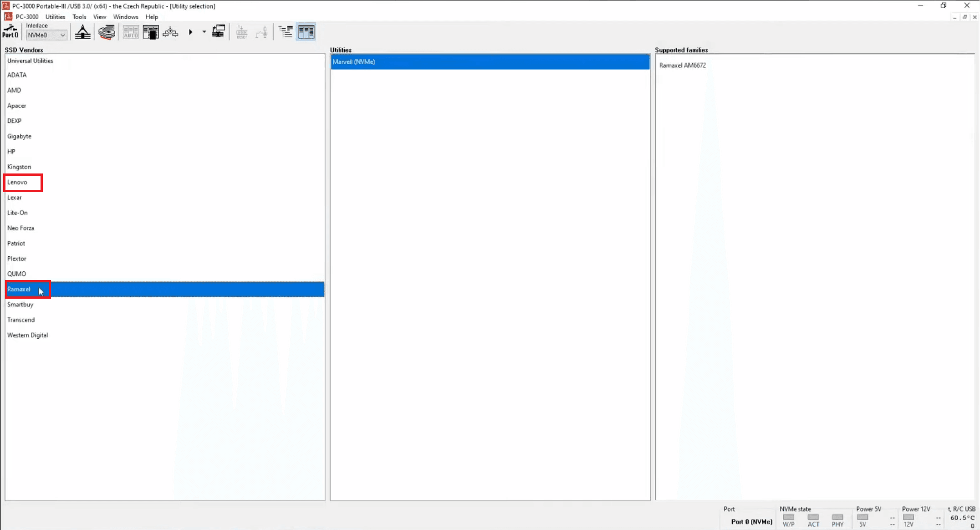Click the task export window icon

point(219,31)
